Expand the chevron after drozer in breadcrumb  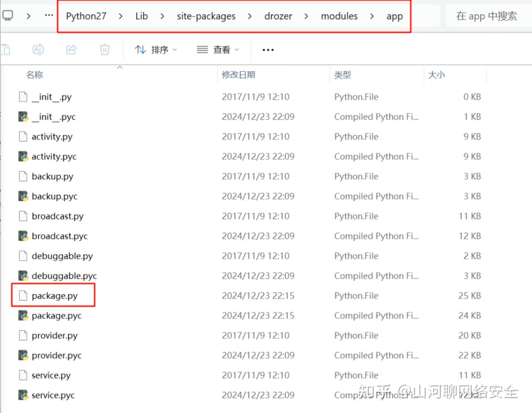point(306,16)
